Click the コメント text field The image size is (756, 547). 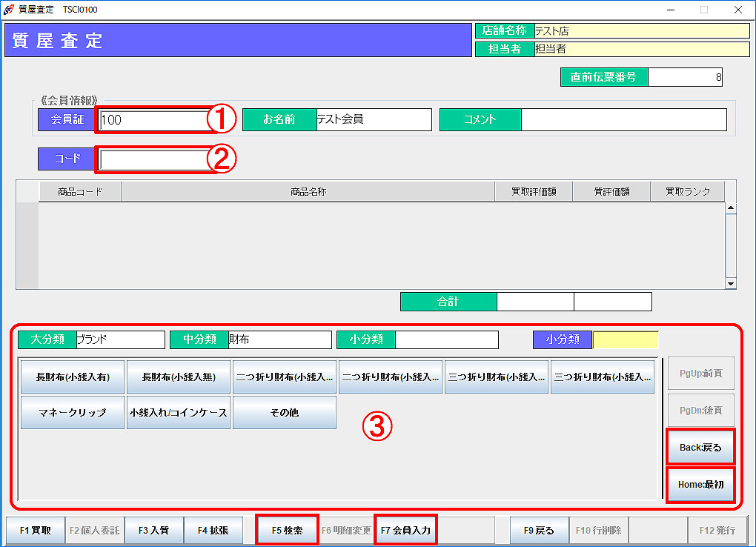point(623,119)
